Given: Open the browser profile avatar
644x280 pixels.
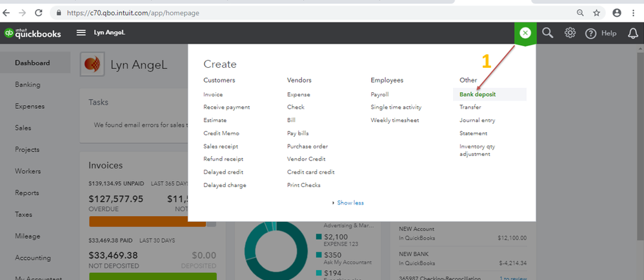Looking at the screenshot, I should [616, 13].
